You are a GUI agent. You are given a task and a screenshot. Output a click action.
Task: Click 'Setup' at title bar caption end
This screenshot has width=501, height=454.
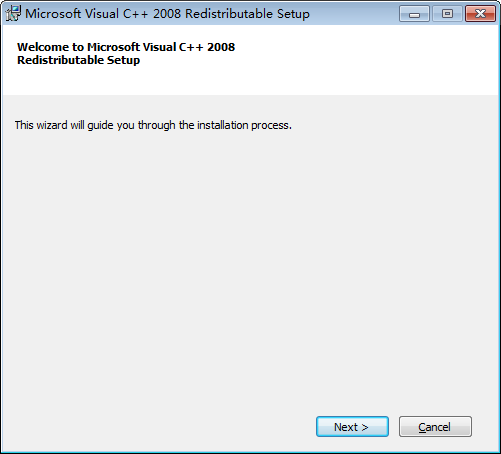pyautogui.click(x=293, y=14)
